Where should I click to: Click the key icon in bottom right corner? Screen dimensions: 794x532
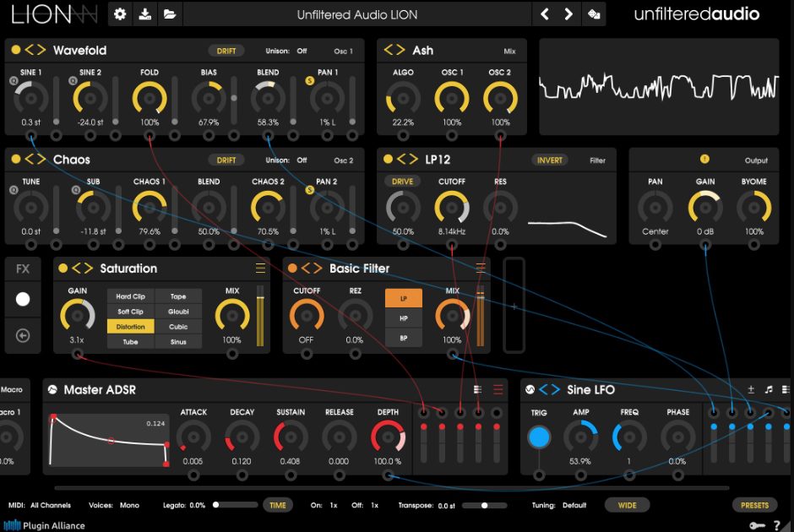pyautogui.click(x=757, y=525)
